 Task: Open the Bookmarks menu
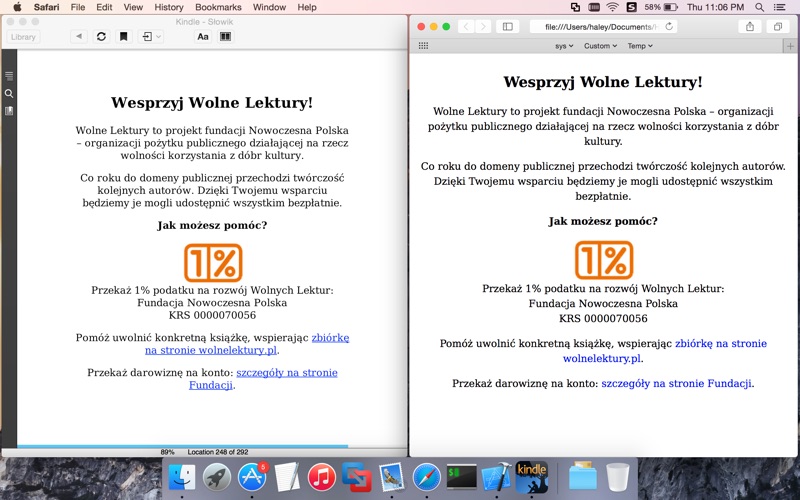pyautogui.click(x=218, y=7)
